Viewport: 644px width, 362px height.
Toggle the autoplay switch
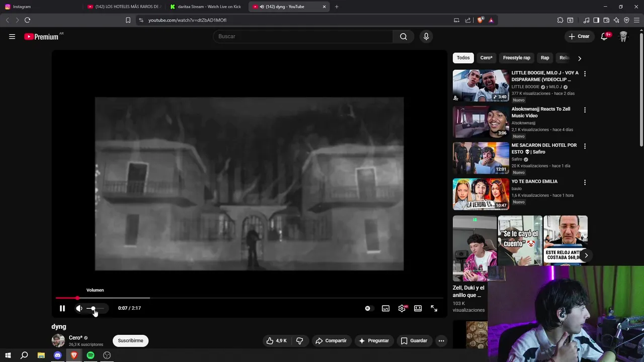pyautogui.click(x=369, y=308)
